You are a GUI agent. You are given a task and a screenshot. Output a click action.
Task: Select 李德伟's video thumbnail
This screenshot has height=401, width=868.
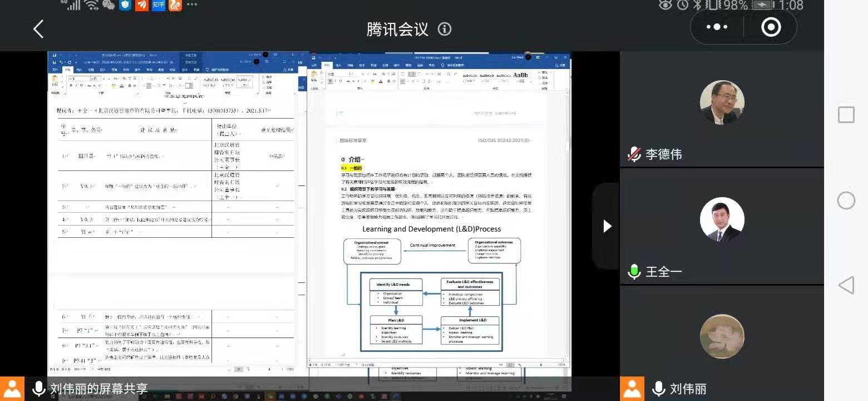pos(722,102)
